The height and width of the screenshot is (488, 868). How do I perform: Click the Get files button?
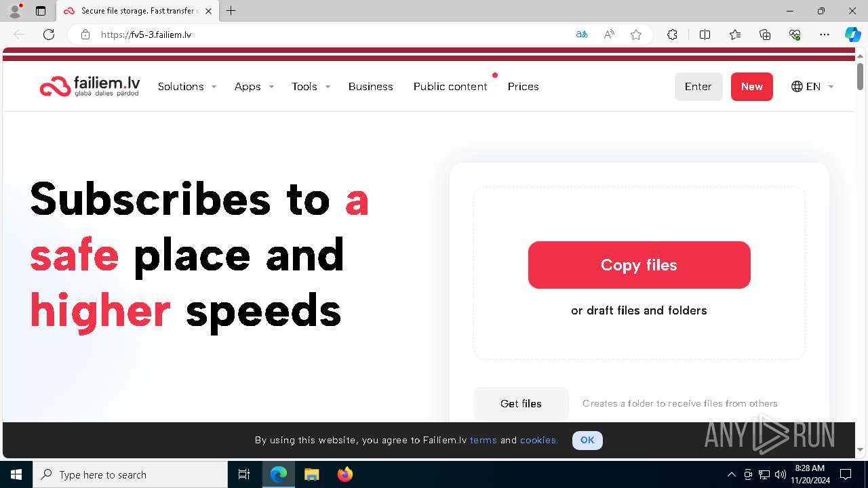pyautogui.click(x=521, y=404)
